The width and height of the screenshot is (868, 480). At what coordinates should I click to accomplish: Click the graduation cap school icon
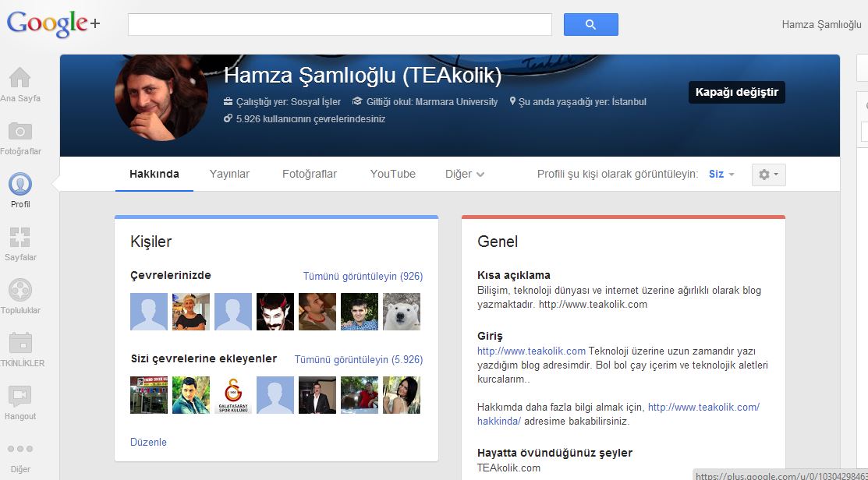357,102
